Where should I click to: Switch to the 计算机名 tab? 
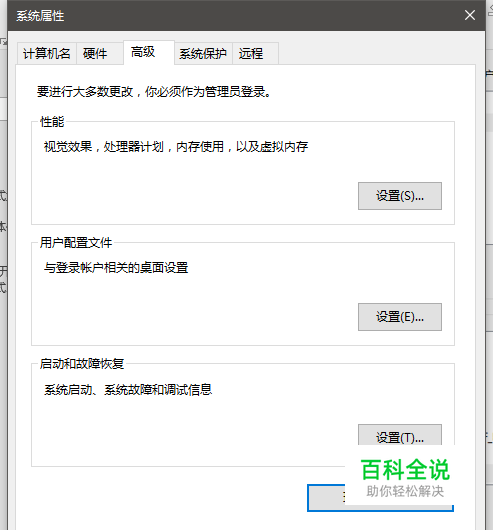coord(47,53)
